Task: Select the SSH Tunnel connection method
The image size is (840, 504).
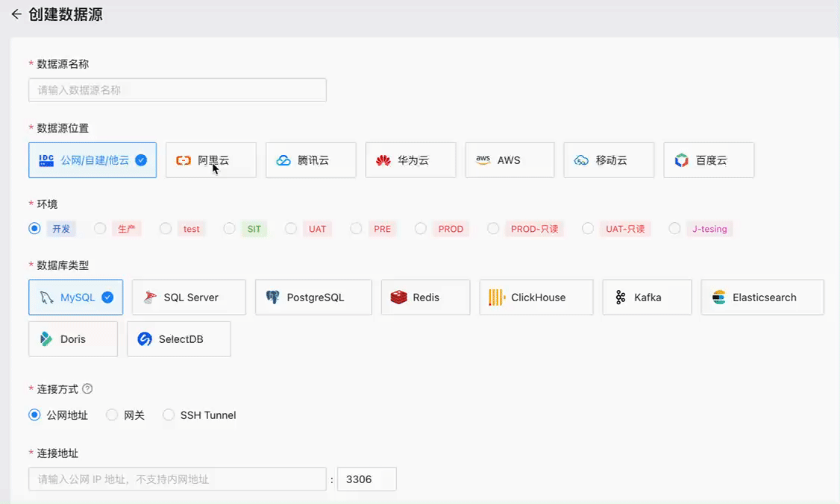Action: (169, 415)
